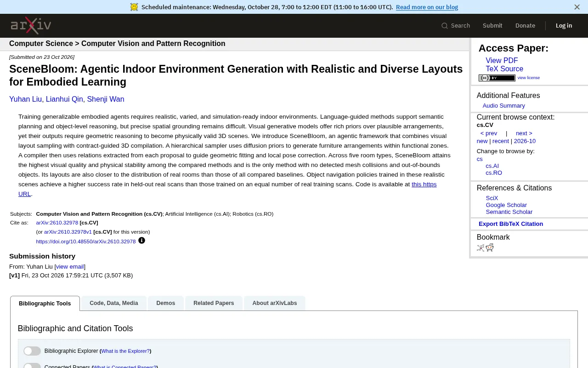
Task: Open the Demos tab
Action: click(x=166, y=303)
